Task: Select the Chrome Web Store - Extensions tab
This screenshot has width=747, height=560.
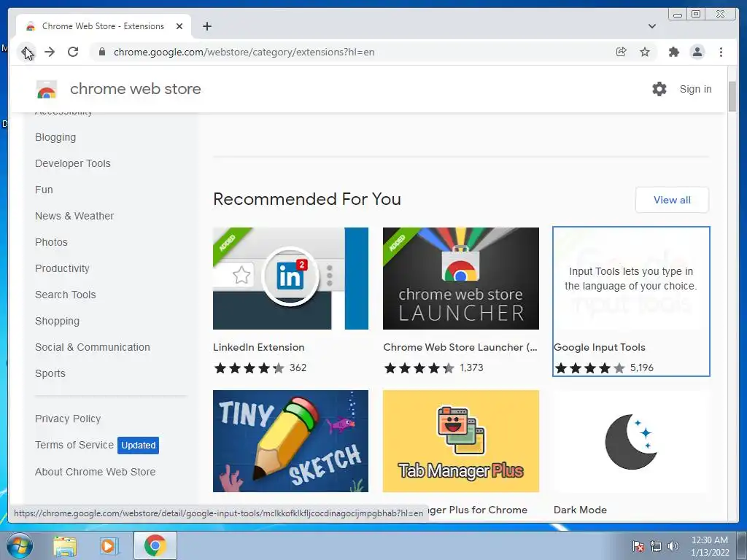Action: [x=103, y=26]
